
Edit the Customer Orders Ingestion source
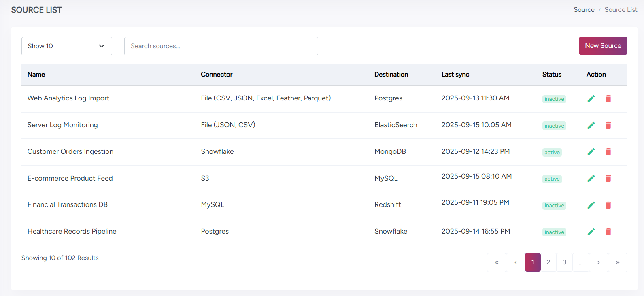(591, 152)
